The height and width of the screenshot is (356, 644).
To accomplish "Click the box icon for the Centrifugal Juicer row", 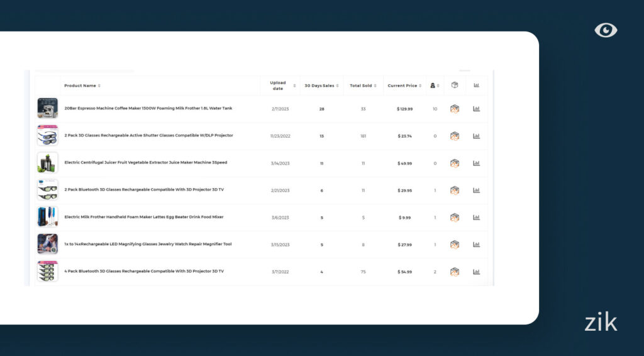I will click(x=455, y=163).
